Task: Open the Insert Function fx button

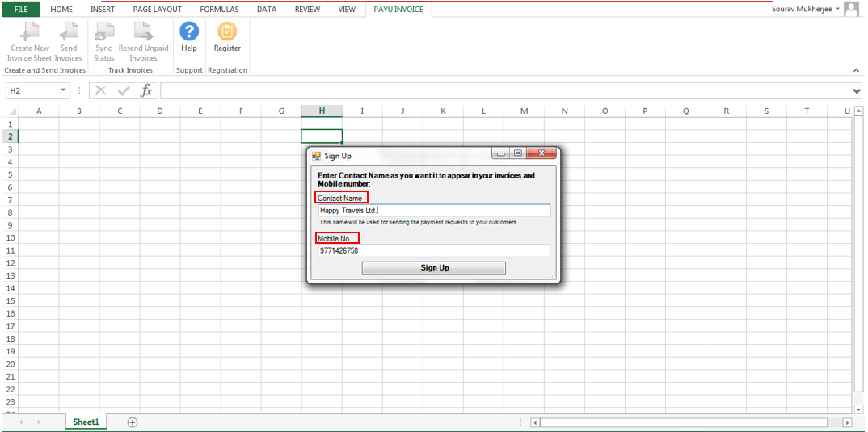Action: (x=146, y=90)
